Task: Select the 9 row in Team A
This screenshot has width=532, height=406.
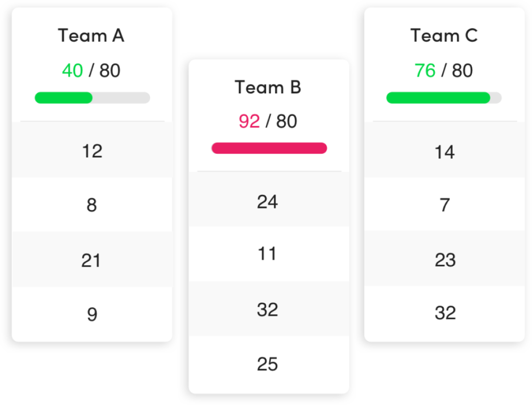Action: click(x=92, y=315)
